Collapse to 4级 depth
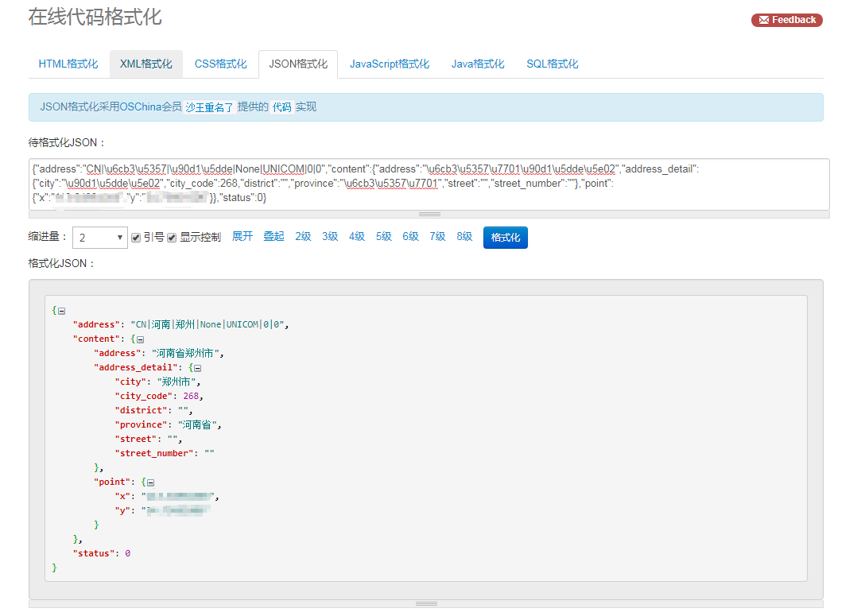The width and height of the screenshot is (865, 616). click(357, 237)
